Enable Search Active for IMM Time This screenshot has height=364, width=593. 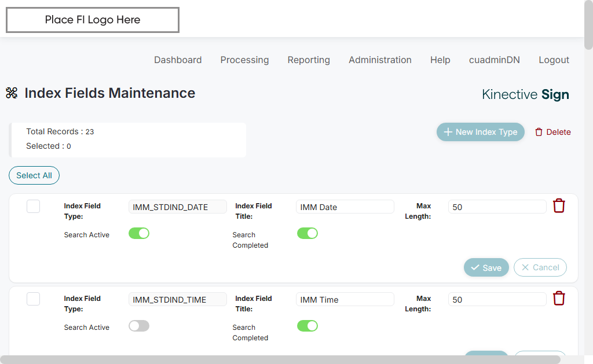click(x=139, y=326)
